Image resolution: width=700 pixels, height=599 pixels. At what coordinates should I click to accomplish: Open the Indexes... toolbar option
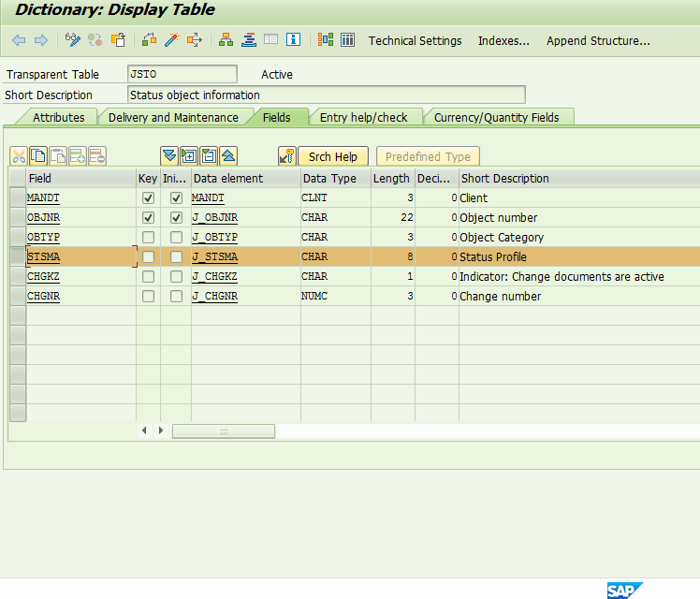point(503,41)
